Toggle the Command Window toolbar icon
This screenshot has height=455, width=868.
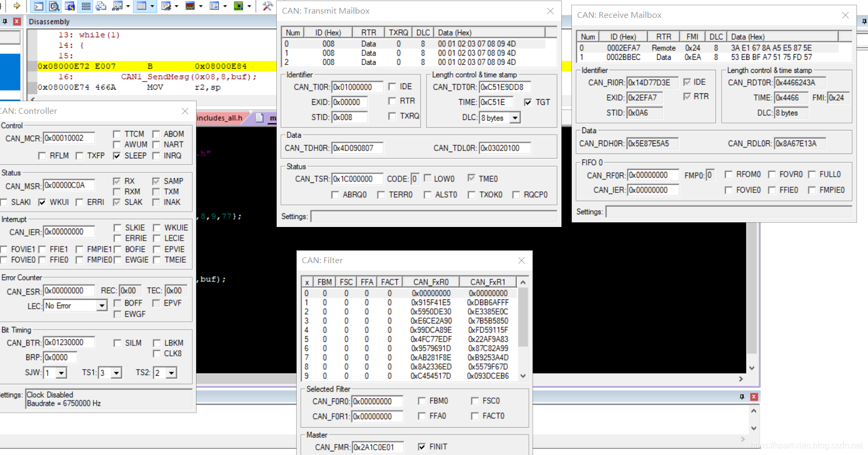tap(38, 6)
